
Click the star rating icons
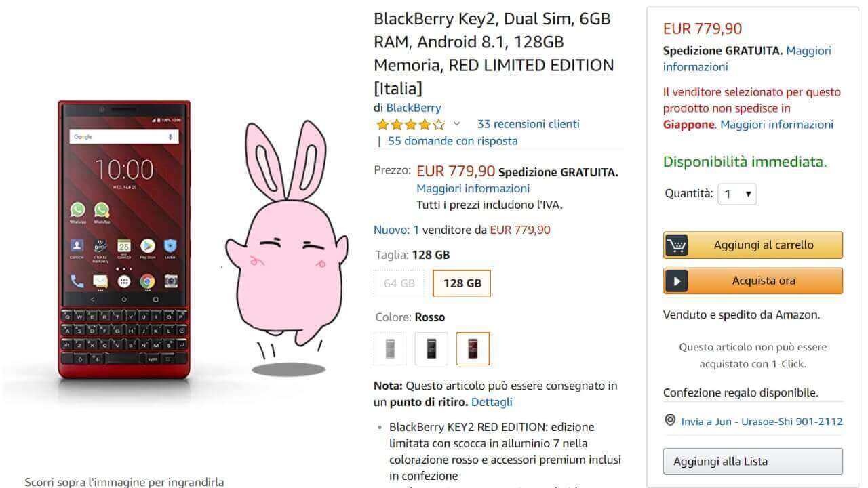(410, 125)
